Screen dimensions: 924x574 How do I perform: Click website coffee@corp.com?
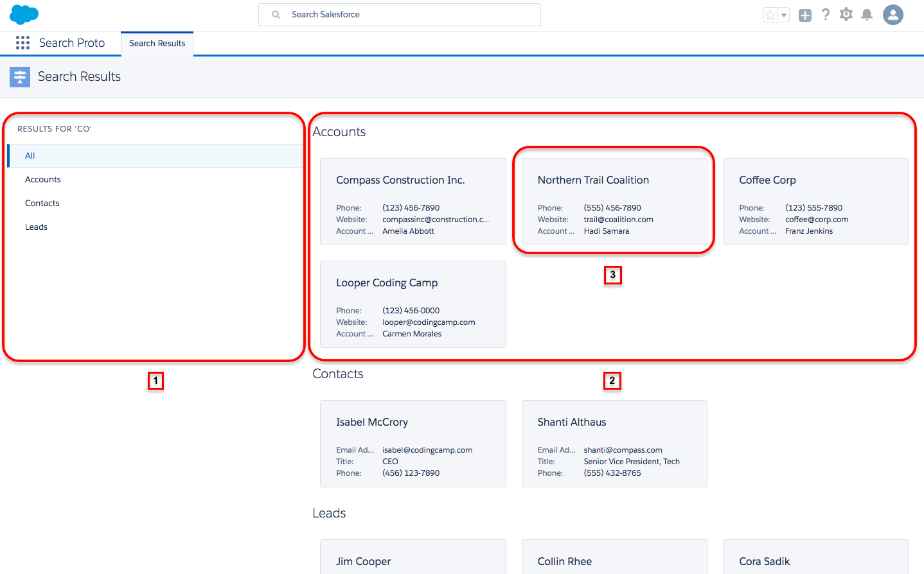pos(817,220)
